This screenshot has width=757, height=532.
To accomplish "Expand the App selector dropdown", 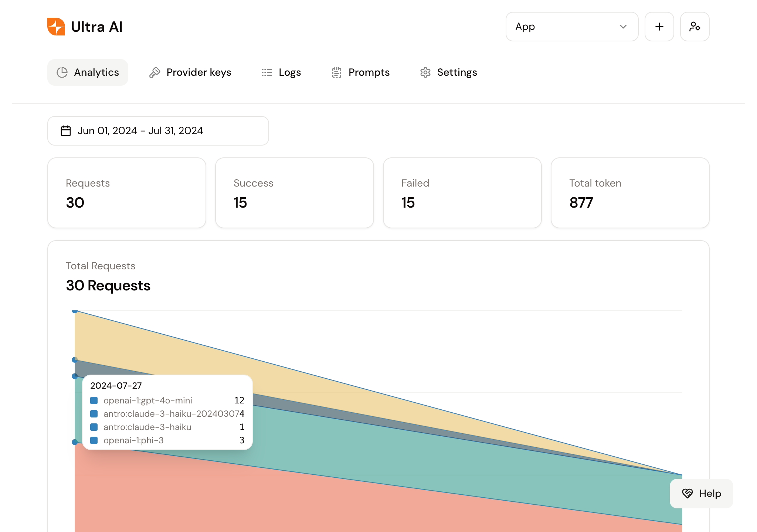I will (x=571, y=27).
